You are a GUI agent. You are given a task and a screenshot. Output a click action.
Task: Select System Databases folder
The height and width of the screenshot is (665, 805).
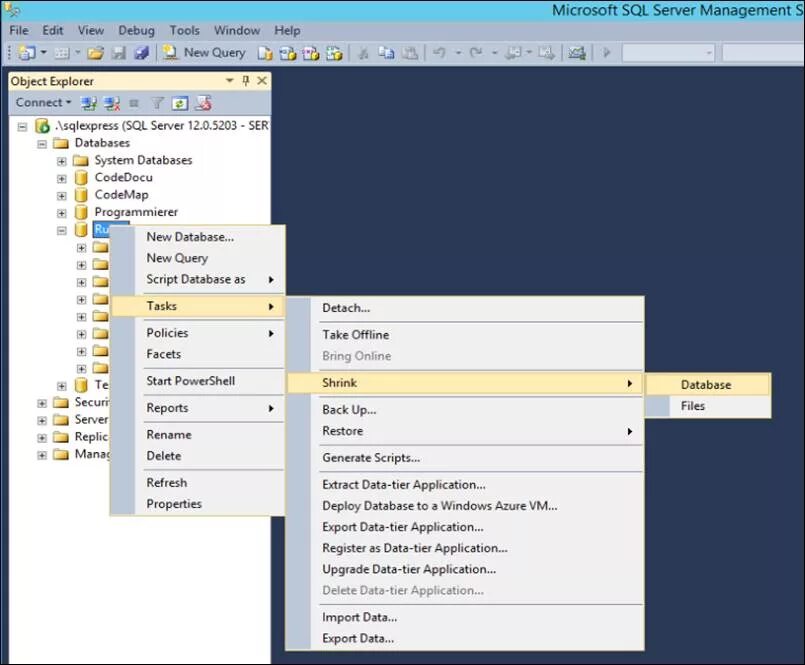pyautogui.click(x=143, y=160)
